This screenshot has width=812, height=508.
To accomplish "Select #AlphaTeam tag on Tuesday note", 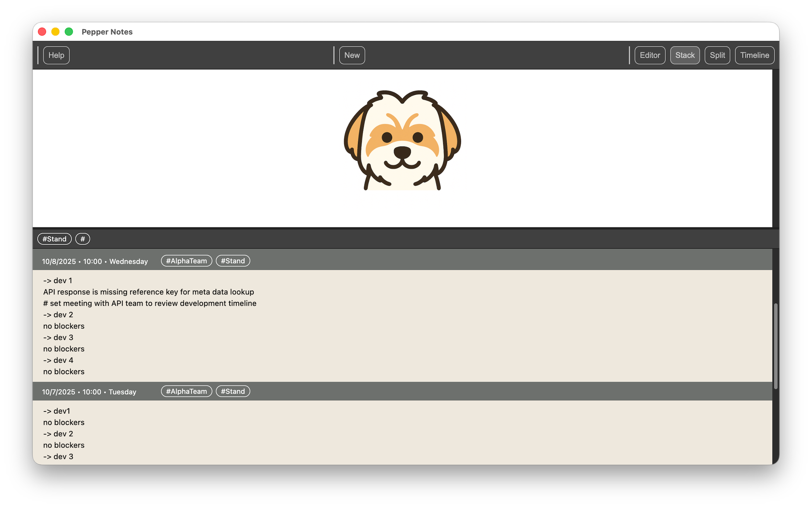I will (186, 391).
